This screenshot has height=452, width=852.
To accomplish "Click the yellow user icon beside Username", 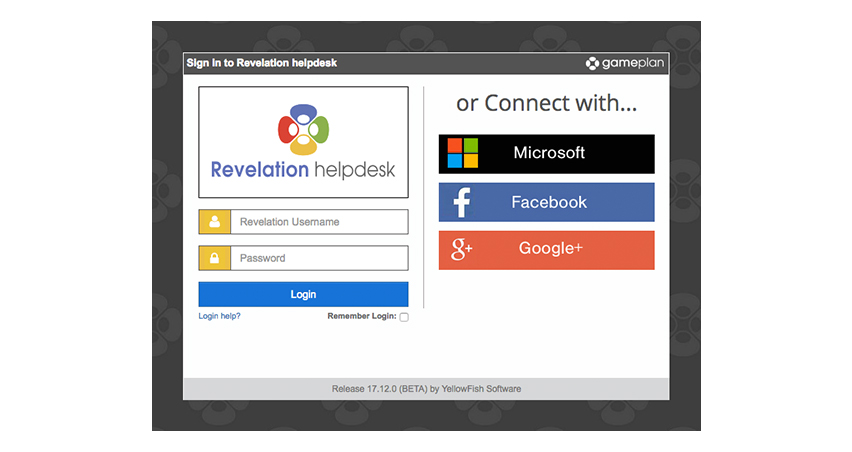I will (215, 222).
